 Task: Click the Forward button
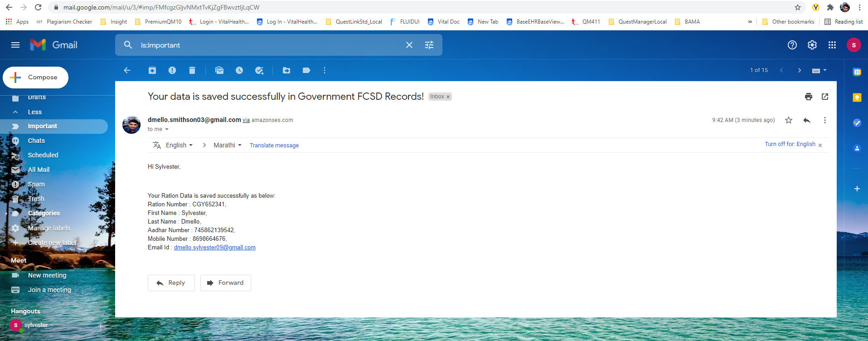click(225, 283)
